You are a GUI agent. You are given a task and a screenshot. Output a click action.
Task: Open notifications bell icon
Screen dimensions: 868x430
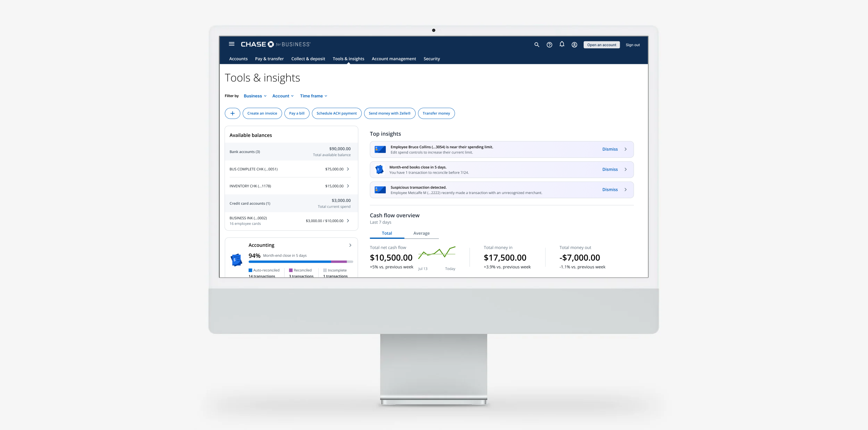coord(562,44)
